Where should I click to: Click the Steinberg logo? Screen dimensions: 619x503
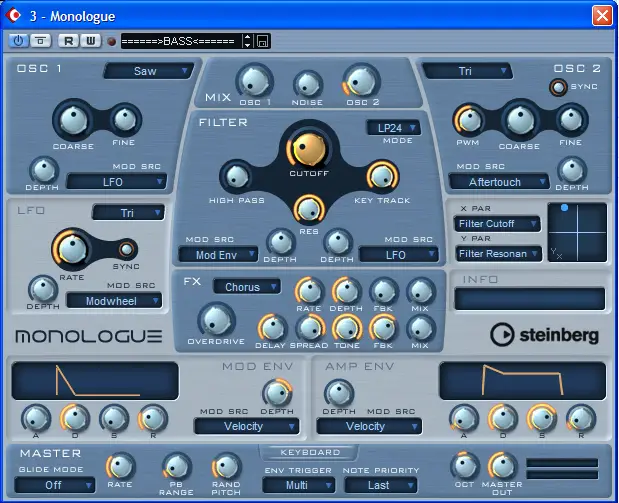coord(544,335)
